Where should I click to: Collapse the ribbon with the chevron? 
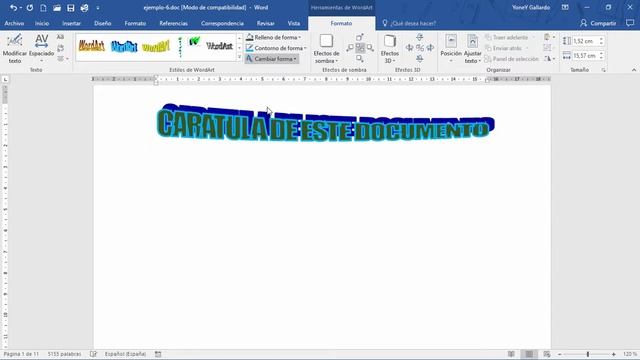634,70
